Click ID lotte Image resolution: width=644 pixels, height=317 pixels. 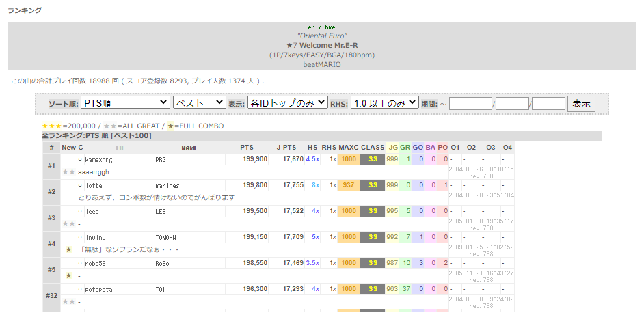coord(94,186)
